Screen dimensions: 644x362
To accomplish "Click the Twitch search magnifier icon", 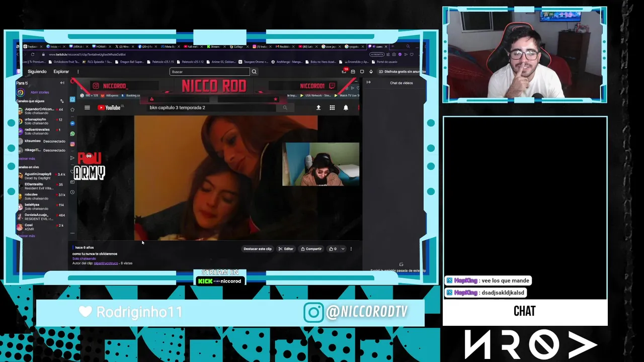I will (254, 72).
